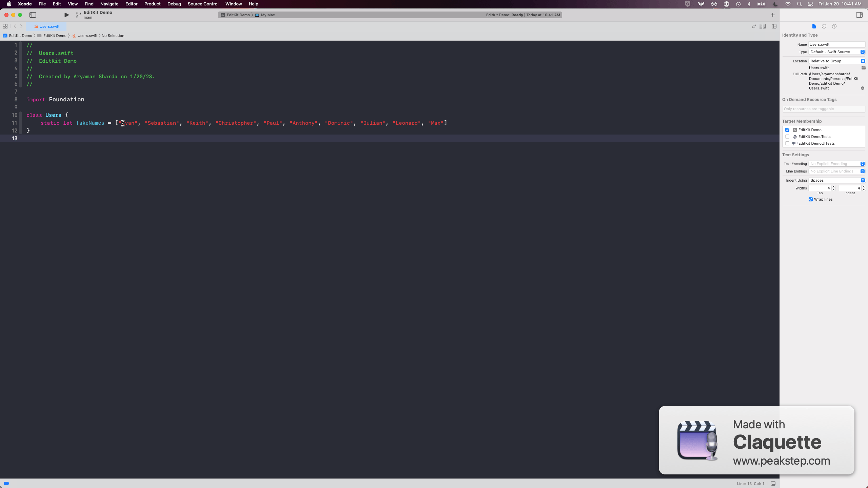
Task: Open the Quick Help inspector
Action: tap(835, 26)
